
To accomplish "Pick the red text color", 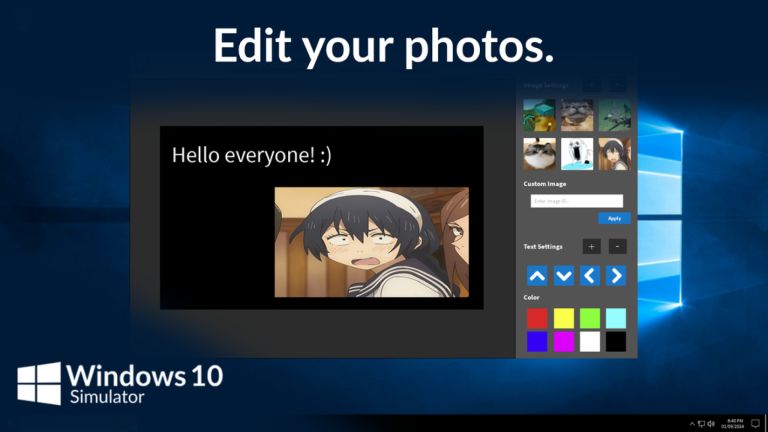I will 537,318.
